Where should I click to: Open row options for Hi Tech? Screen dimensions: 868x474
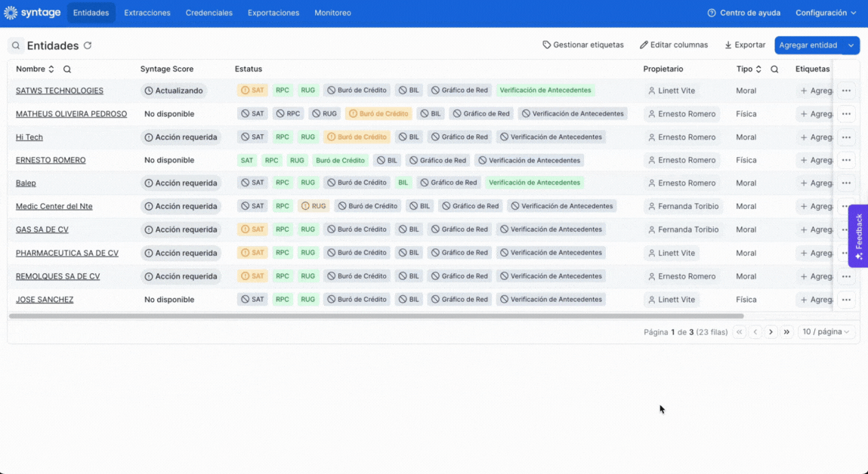(846, 137)
